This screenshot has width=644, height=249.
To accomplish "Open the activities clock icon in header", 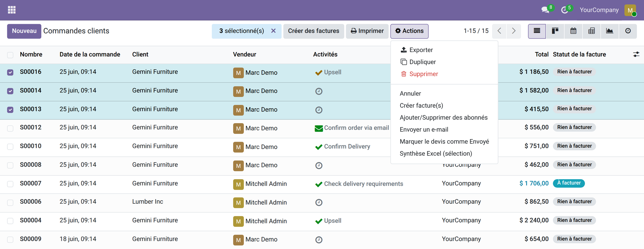I will click(565, 10).
